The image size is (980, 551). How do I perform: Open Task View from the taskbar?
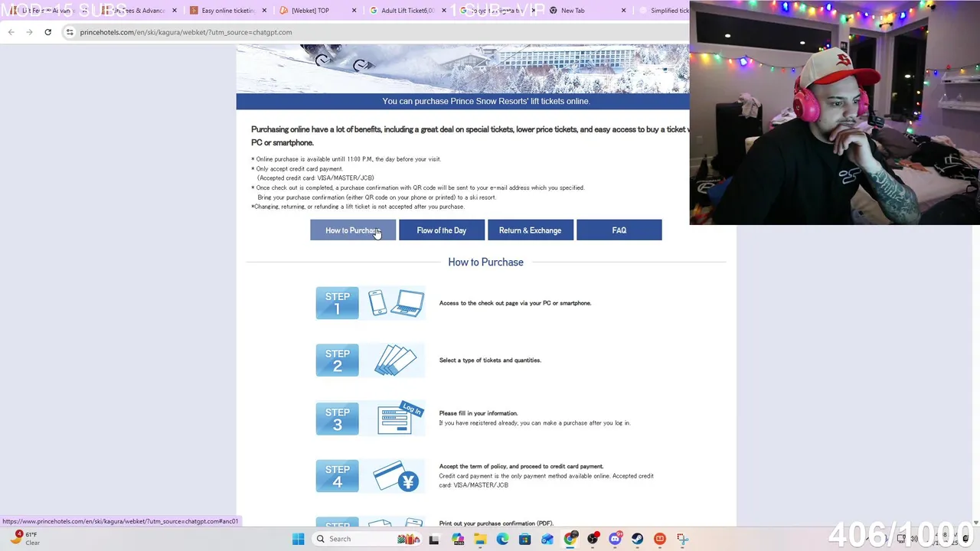click(434, 539)
